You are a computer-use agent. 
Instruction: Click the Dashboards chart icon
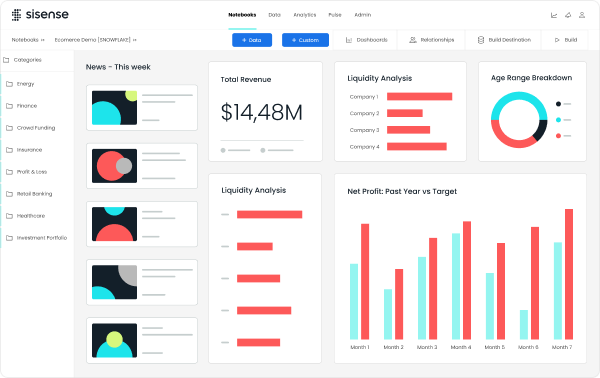click(349, 40)
